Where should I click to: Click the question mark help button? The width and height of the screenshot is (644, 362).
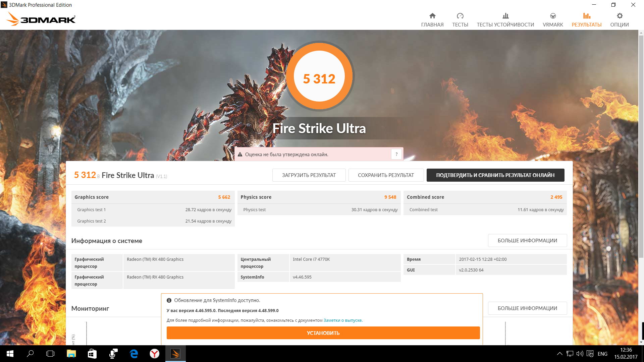396,154
